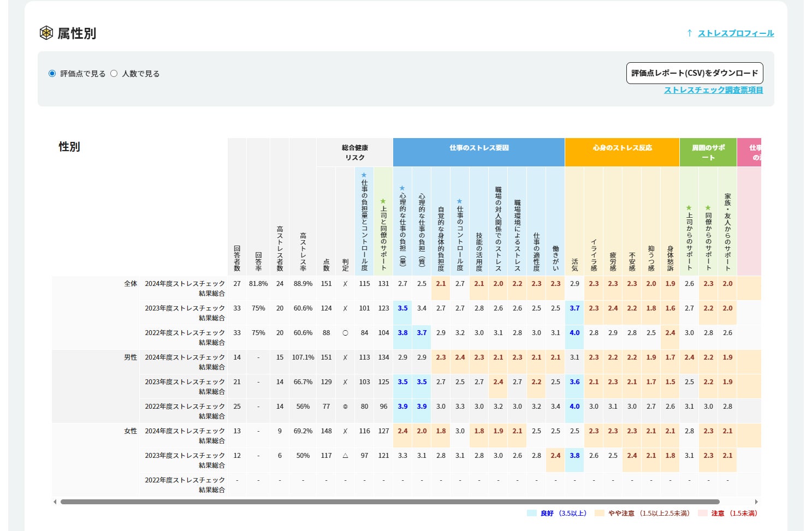Select the 人数で見る radio button
The width and height of the screenshot is (812, 531).
coord(114,74)
